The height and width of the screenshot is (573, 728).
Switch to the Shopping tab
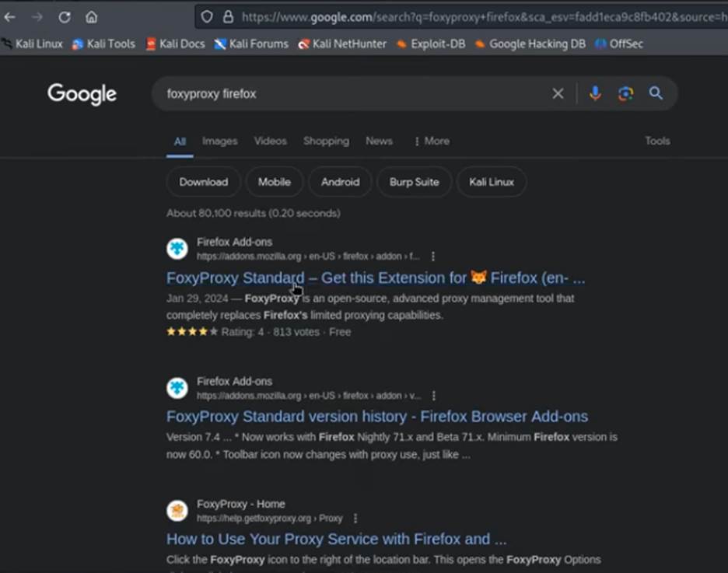click(326, 141)
